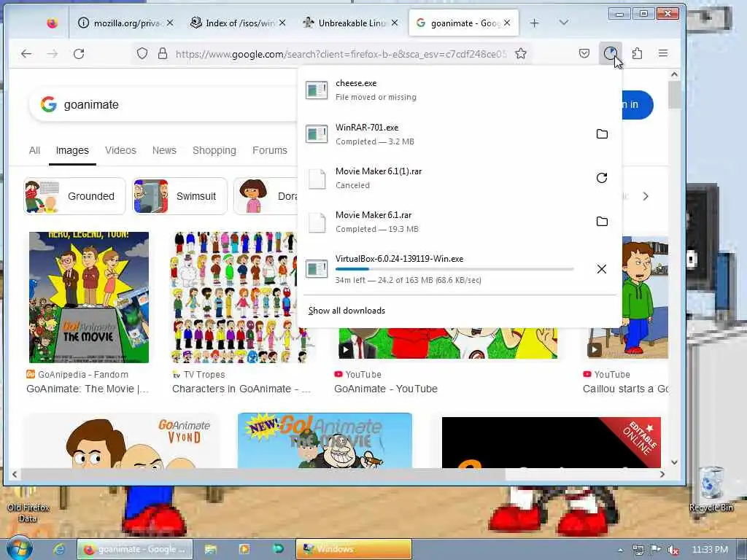
Task: Toggle the Downloads toolbar button
Action: (x=611, y=53)
